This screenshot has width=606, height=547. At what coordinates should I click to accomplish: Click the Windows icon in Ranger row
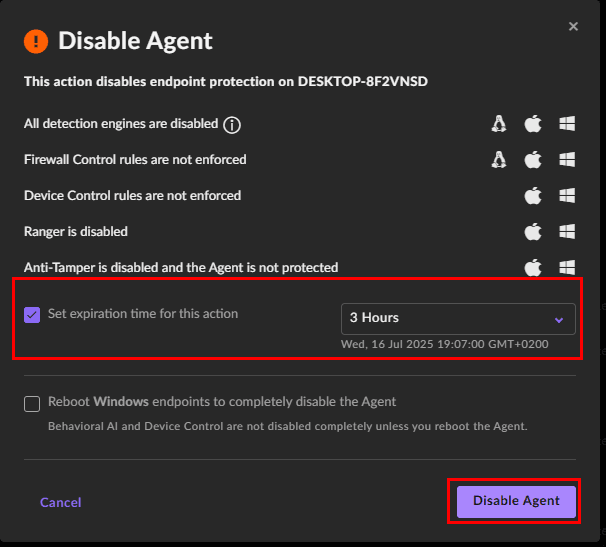click(567, 232)
